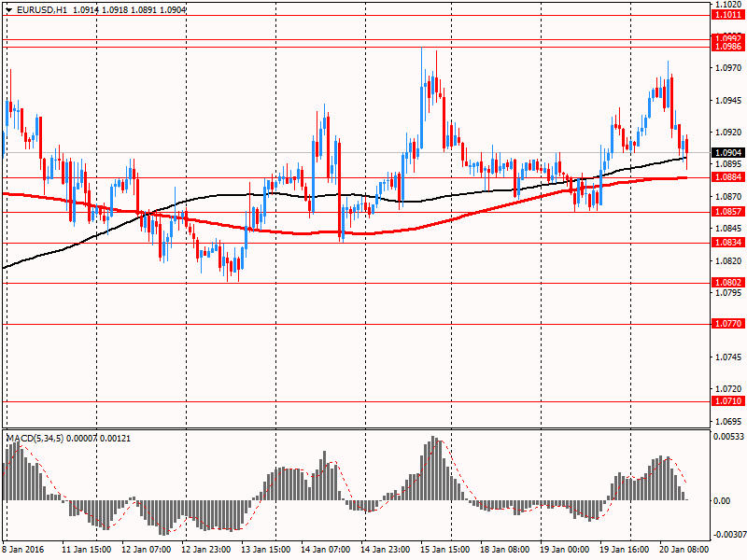747x560 pixels.
Task: Select the black current price 1.0904 tag
Action: point(727,153)
